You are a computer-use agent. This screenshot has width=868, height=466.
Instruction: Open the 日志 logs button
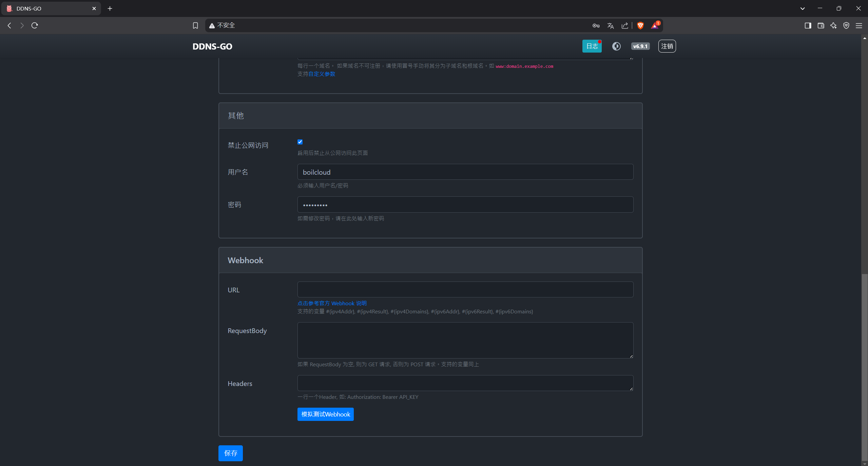pos(592,46)
